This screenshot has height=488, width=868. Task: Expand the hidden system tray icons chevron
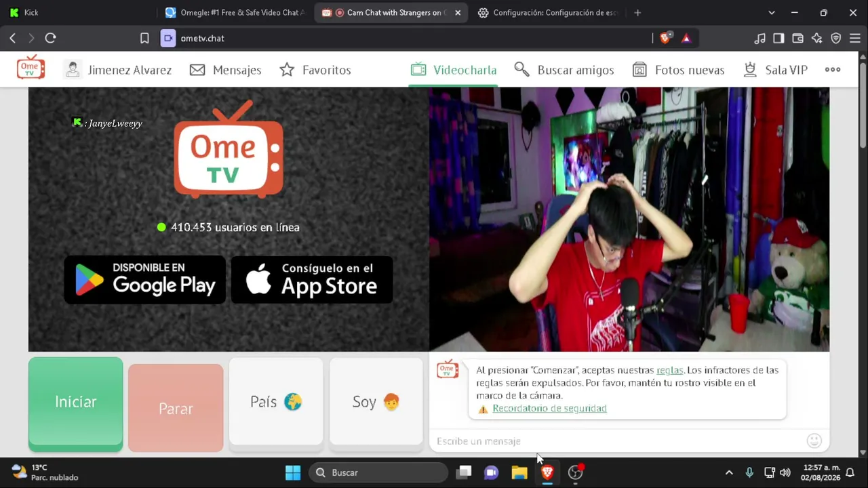pos(729,472)
